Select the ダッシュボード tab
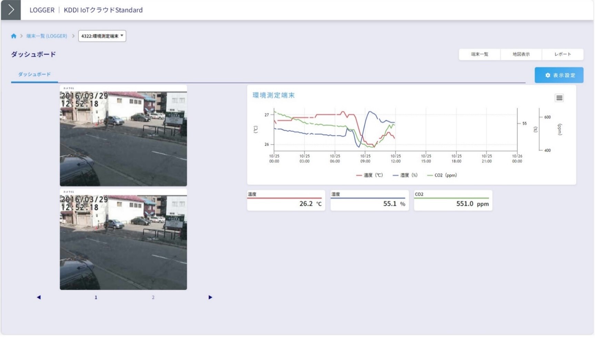Screen dimensions: 595x364 point(34,74)
